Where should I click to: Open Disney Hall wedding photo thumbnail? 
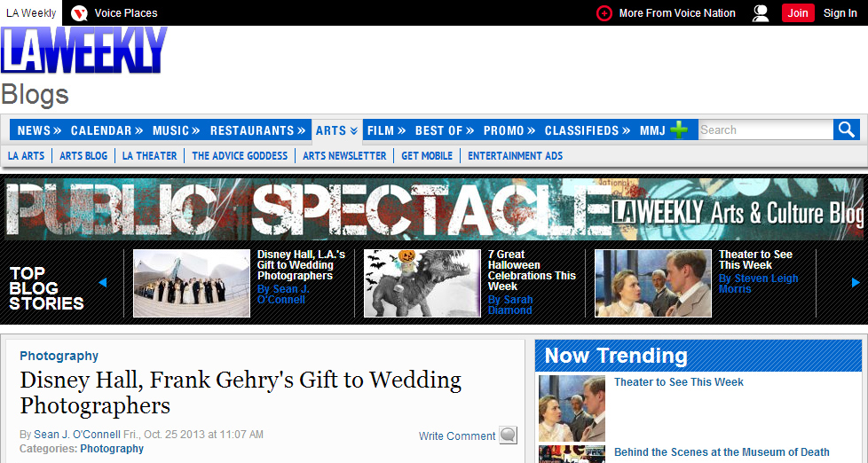click(192, 283)
